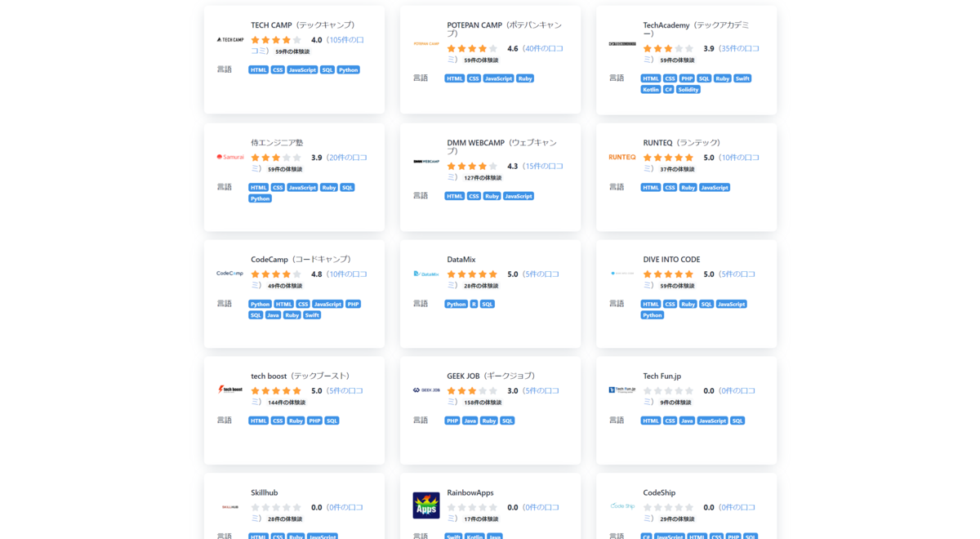
Task: Select the Java tag on Tech Fun.jp card
Action: pyautogui.click(x=688, y=421)
